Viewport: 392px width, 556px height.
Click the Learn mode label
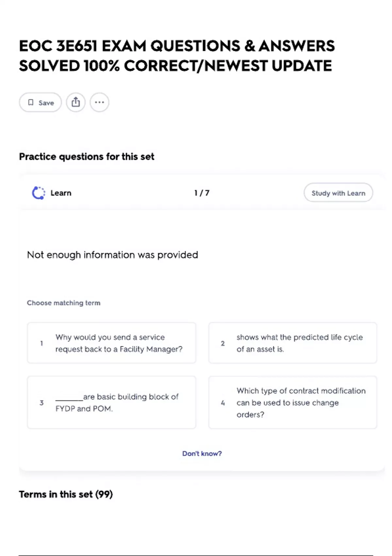[x=61, y=193]
